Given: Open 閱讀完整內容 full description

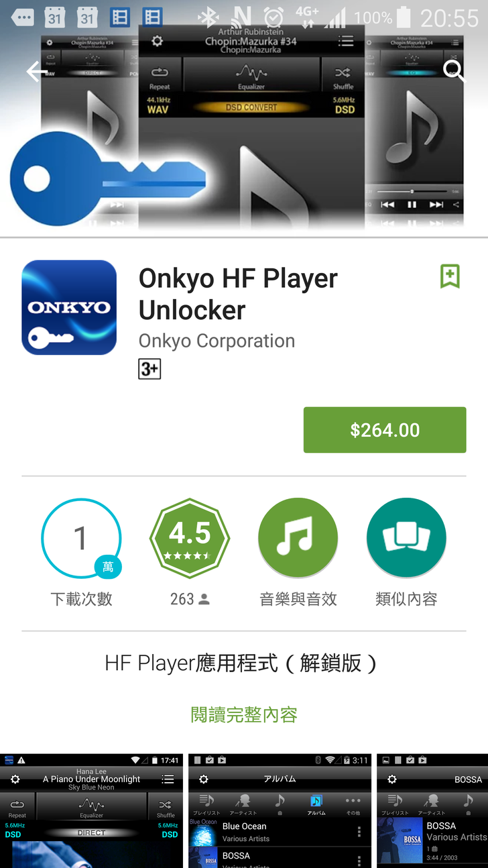Looking at the screenshot, I should [244, 714].
